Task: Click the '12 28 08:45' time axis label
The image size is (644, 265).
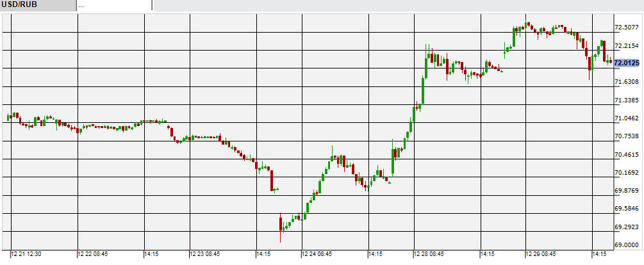Action: point(429,254)
